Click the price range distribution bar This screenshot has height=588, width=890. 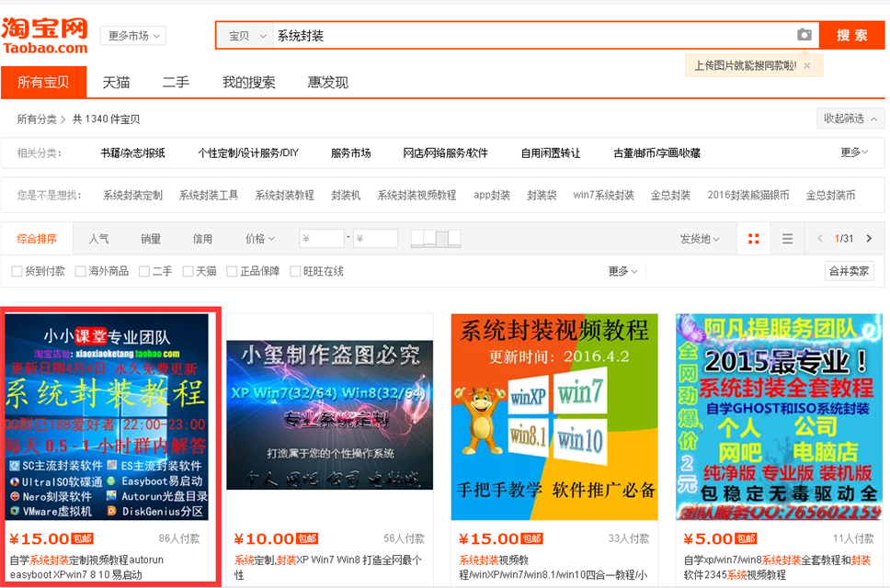click(436, 239)
